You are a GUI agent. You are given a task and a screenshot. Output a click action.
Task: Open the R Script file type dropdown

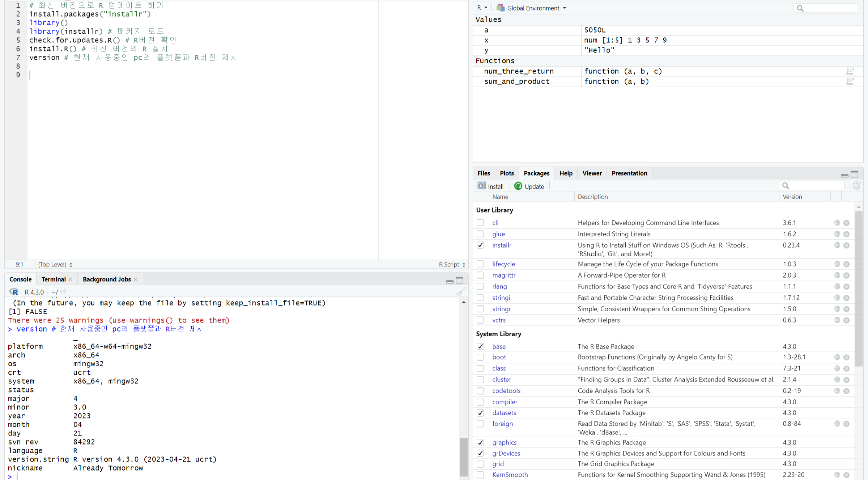(452, 265)
